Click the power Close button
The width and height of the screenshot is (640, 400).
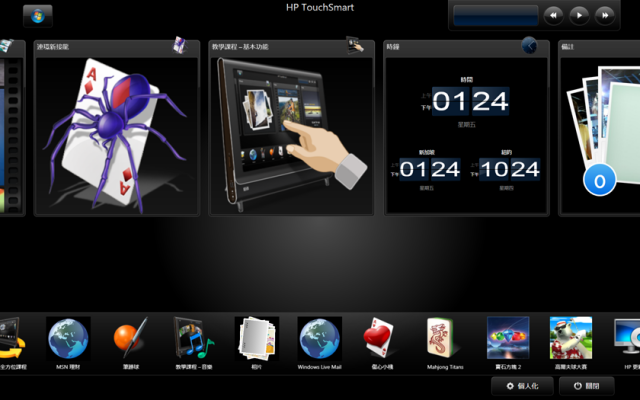click(587, 386)
